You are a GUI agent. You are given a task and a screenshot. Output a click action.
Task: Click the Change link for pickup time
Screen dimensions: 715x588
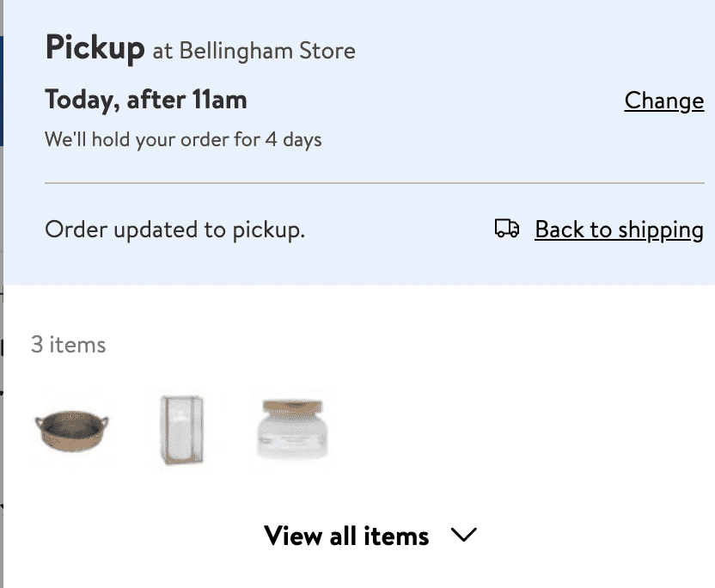point(663,101)
